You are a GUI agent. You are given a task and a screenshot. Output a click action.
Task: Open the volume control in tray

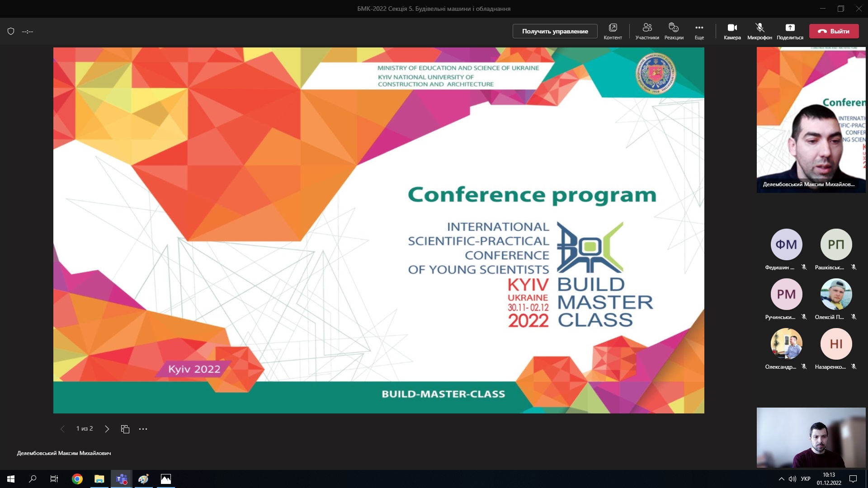(792, 479)
